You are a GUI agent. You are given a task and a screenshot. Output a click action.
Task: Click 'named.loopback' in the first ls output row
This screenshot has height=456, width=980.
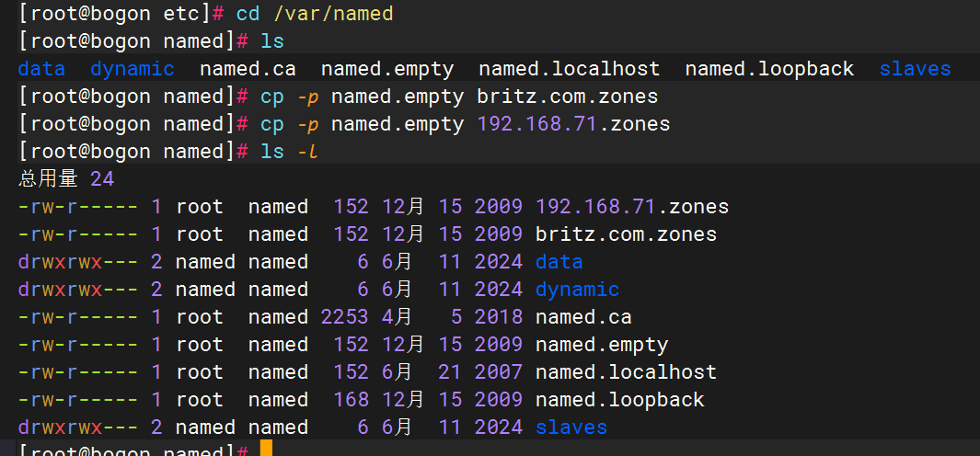pyautogui.click(x=769, y=69)
